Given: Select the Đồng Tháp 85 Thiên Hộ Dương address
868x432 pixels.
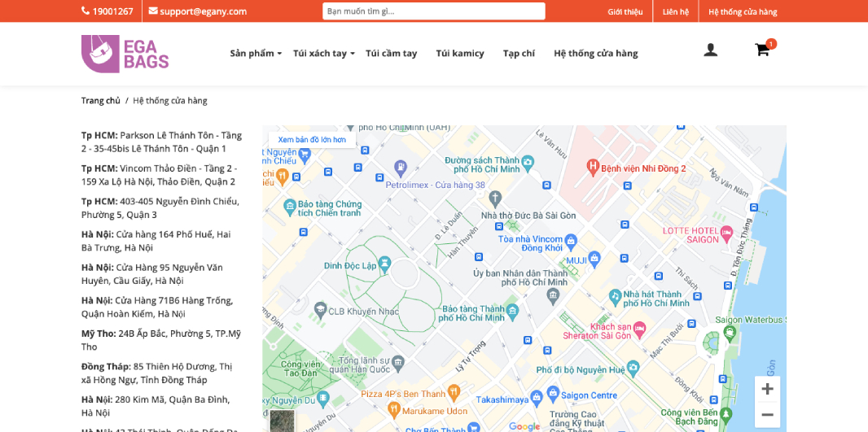Looking at the screenshot, I should pos(156,373).
